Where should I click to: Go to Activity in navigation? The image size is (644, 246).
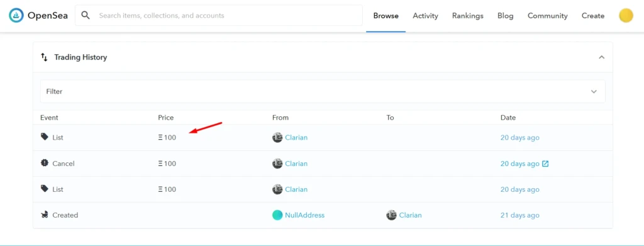click(425, 16)
